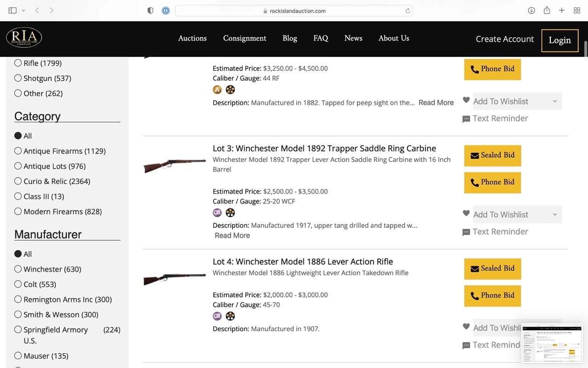Expand Add To Wishlist dropdown for Lot 3
The height and width of the screenshot is (368, 588).
point(517,215)
